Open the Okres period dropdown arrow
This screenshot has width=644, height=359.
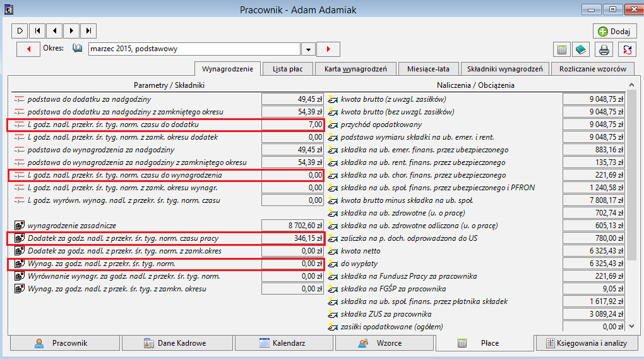[x=308, y=49]
